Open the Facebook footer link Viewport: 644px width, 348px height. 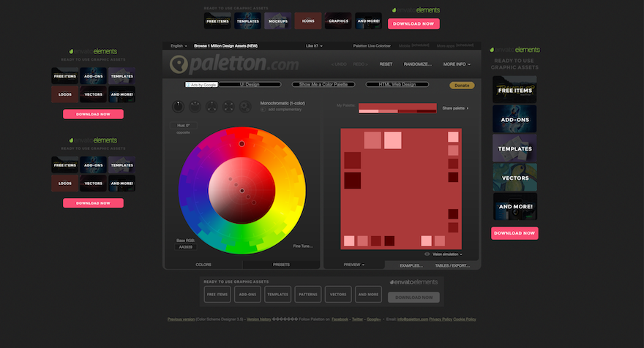pos(340,319)
